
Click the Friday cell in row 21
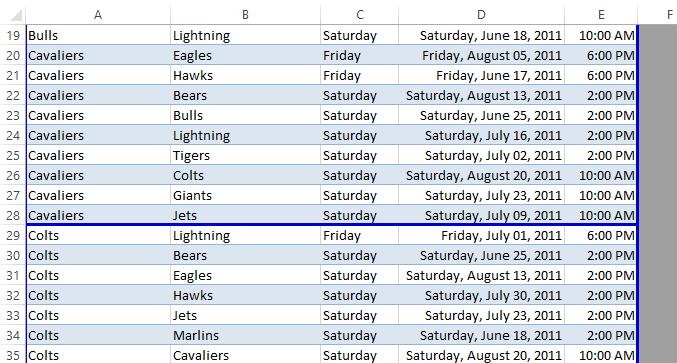pyautogui.click(x=359, y=76)
